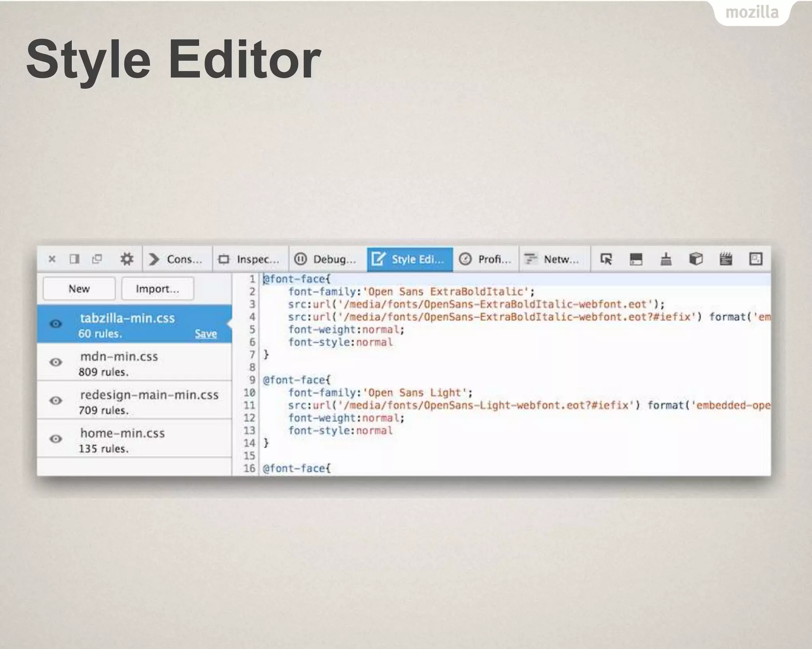This screenshot has width=812, height=649.
Task: Switch to the Network tab
Action: pyautogui.click(x=555, y=259)
